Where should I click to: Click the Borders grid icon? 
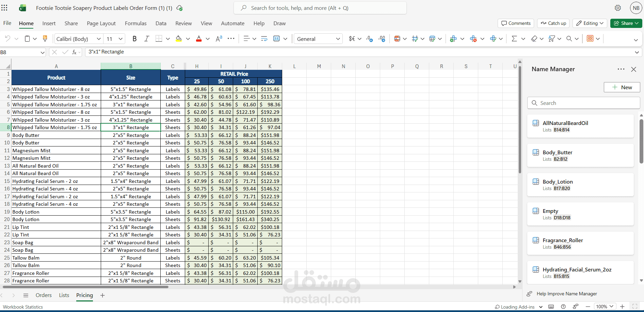click(x=159, y=39)
